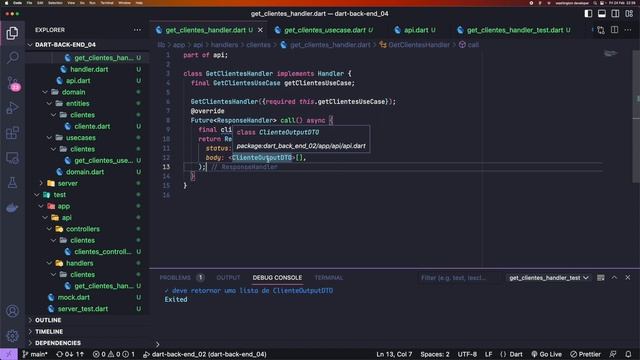Collapse the usecases folder
Screen dimensions: 640x360
click(x=80, y=138)
